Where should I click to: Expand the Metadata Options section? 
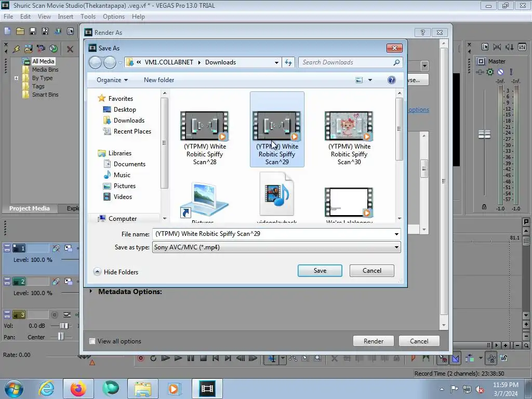tap(91, 291)
